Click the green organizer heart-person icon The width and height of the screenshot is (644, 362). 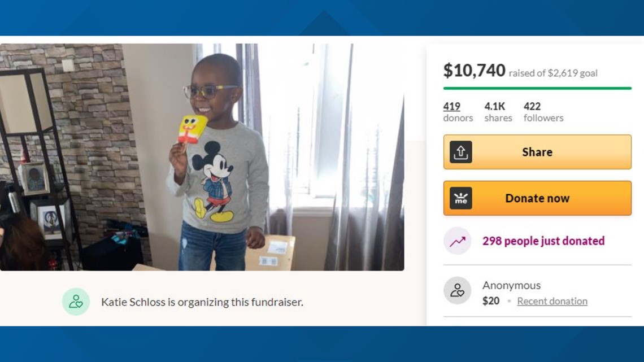click(x=76, y=302)
